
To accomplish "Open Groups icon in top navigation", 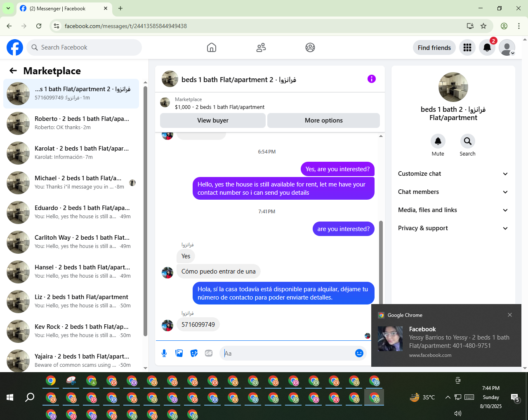I will tap(310, 47).
